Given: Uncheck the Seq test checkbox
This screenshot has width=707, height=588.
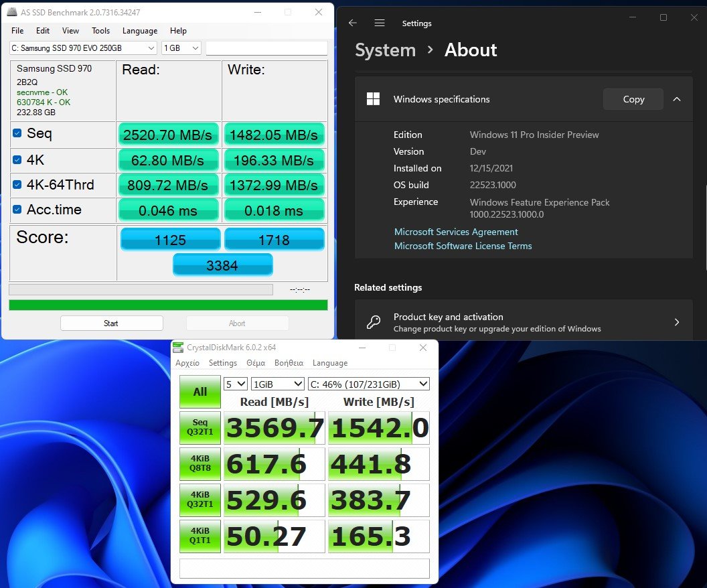Looking at the screenshot, I should [17, 133].
